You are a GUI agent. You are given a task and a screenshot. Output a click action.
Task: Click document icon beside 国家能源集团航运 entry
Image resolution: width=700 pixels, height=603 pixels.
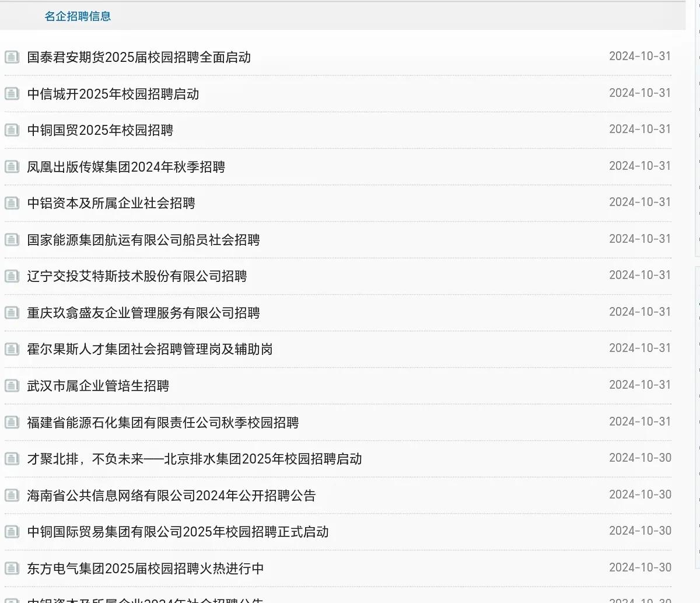click(x=12, y=239)
